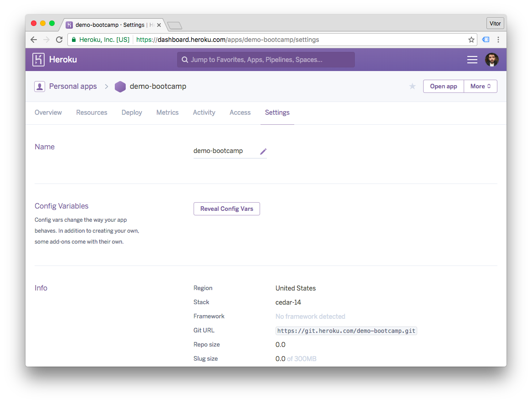Click the demo-bootcamp breadcrumb name
The height and width of the screenshot is (403, 532).
coord(158,87)
